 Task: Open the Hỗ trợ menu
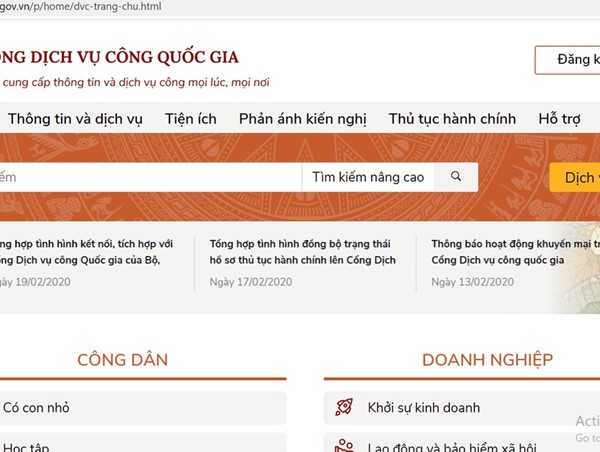click(559, 119)
